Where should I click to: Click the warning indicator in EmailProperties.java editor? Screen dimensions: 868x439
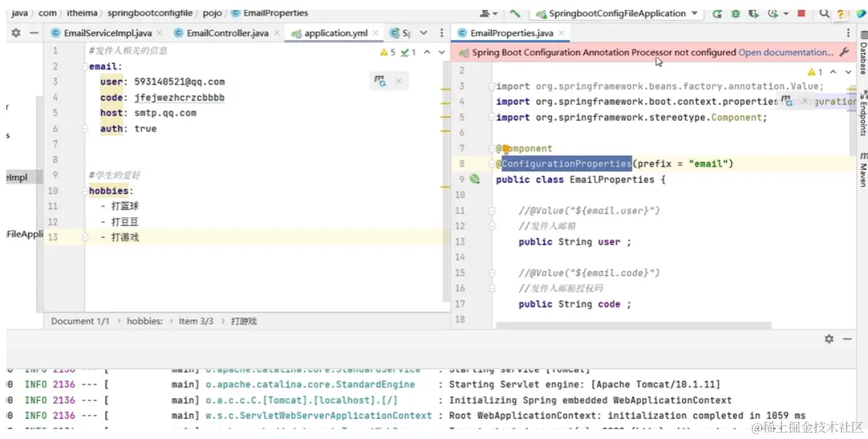click(x=815, y=72)
